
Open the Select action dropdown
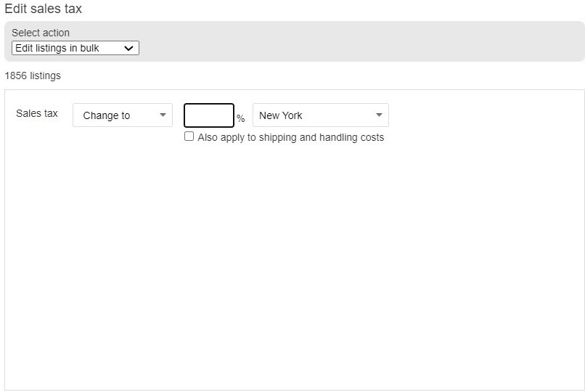(75, 48)
